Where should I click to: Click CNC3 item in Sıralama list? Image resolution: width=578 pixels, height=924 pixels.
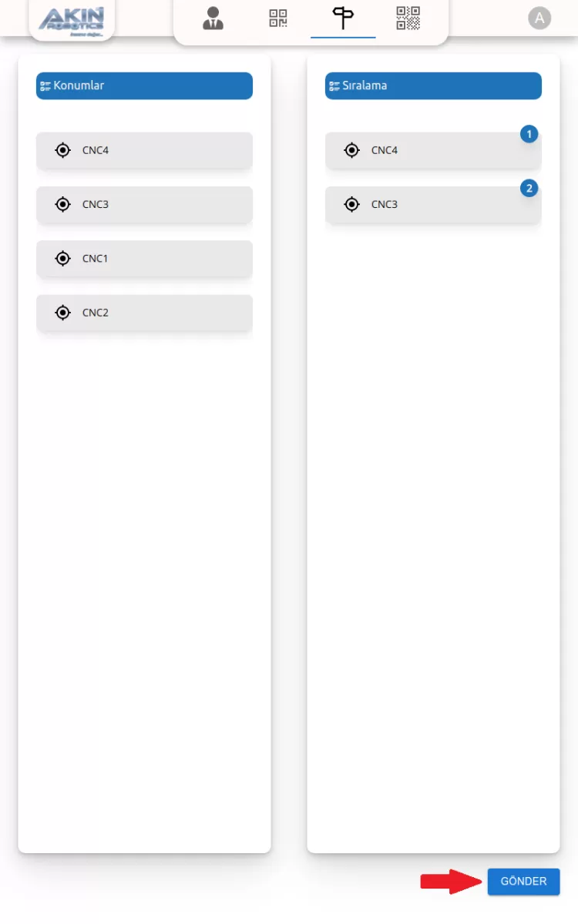coord(433,204)
